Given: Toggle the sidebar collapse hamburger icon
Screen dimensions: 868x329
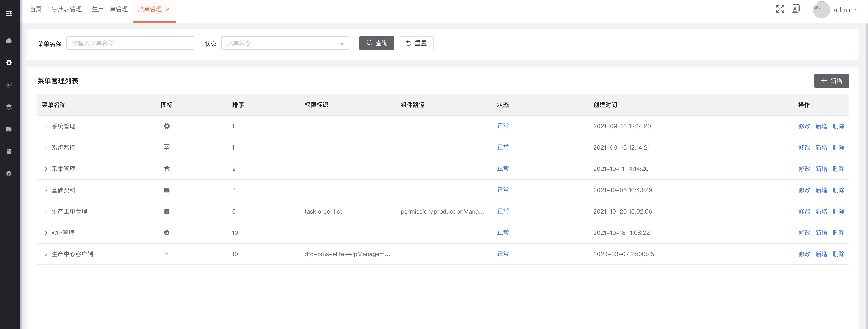Looking at the screenshot, I should [9, 13].
